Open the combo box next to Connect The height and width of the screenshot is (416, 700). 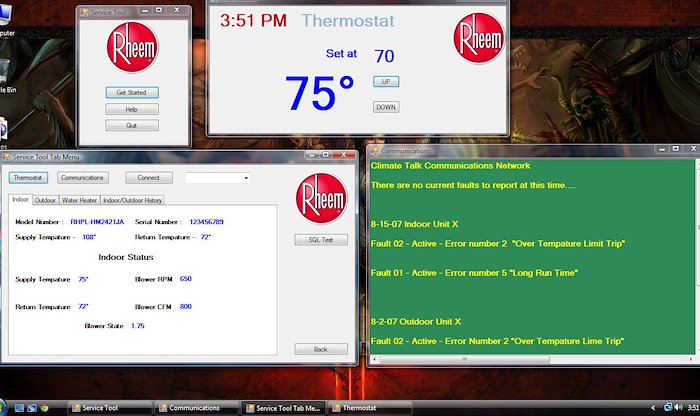[218, 178]
